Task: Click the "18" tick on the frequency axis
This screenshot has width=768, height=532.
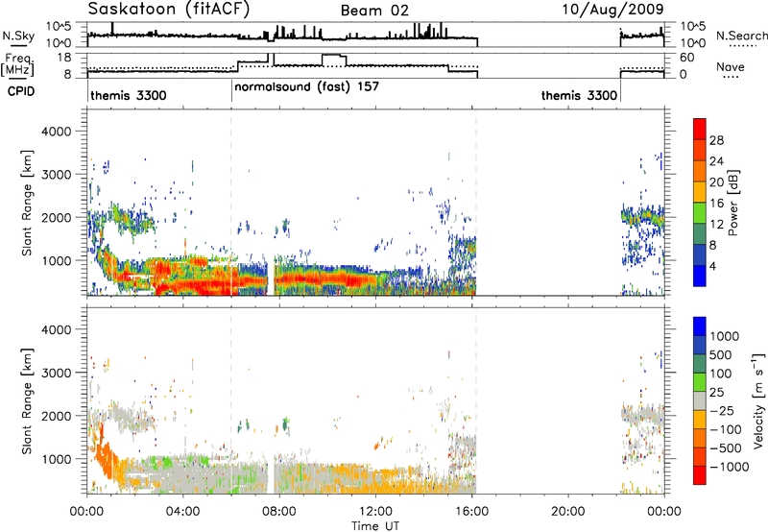Action: point(64,58)
